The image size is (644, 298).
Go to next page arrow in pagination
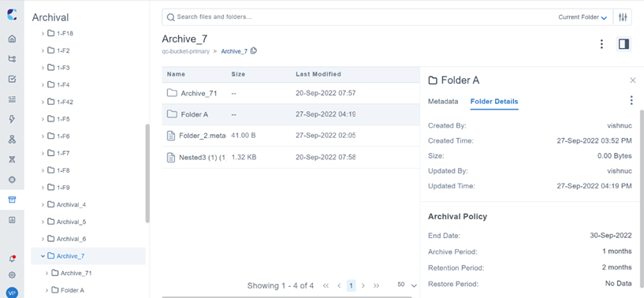point(363,285)
